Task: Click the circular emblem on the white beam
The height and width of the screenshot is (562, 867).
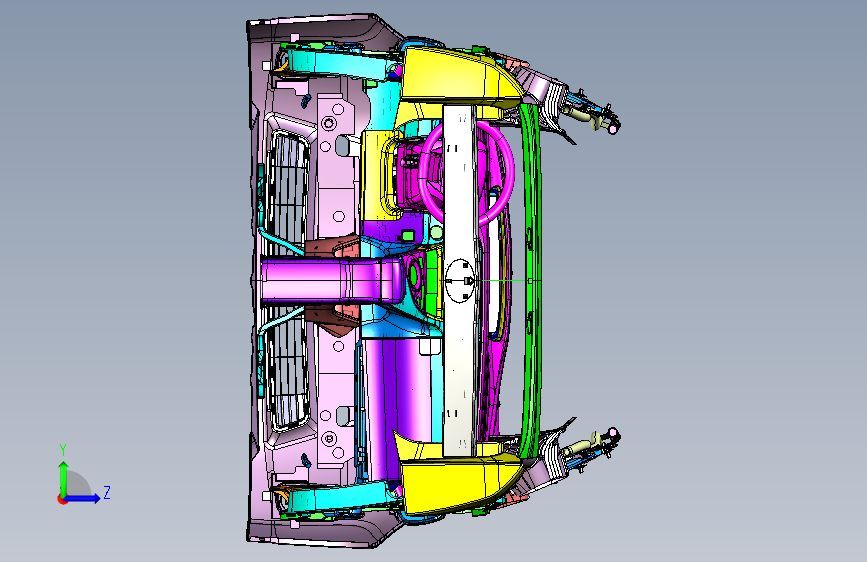Action: 461,280
